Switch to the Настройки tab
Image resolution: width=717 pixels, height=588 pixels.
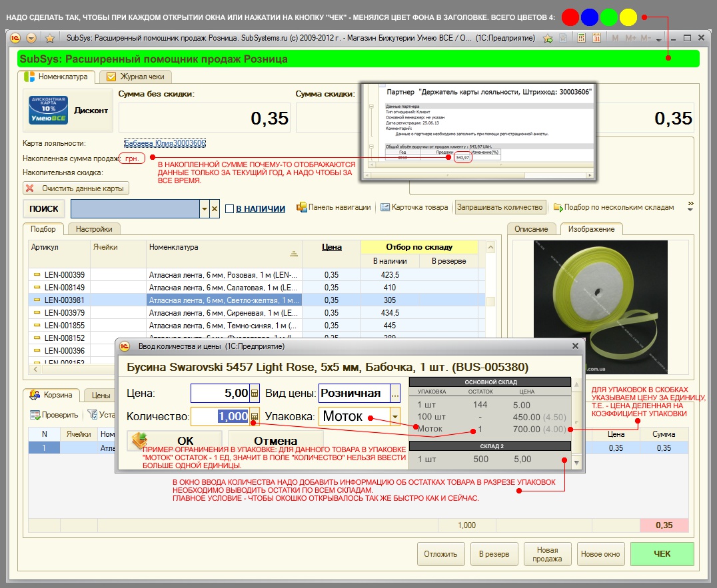pyautogui.click(x=94, y=228)
